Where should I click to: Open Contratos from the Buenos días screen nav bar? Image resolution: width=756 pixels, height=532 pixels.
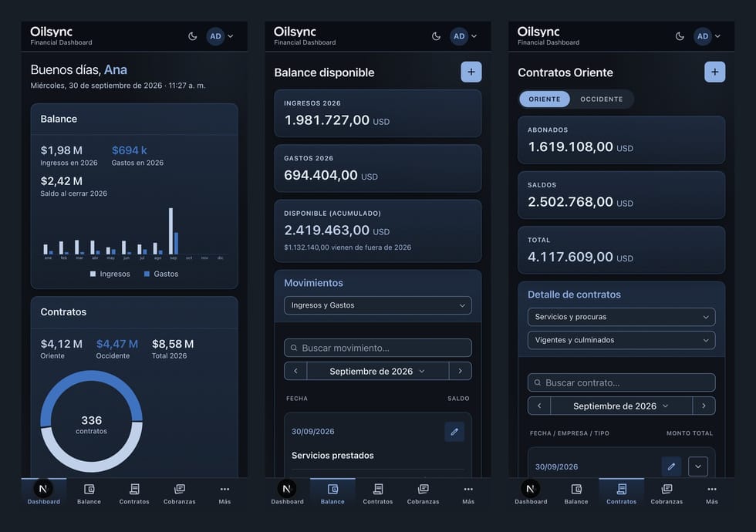pyautogui.click(x=134, y=493)
